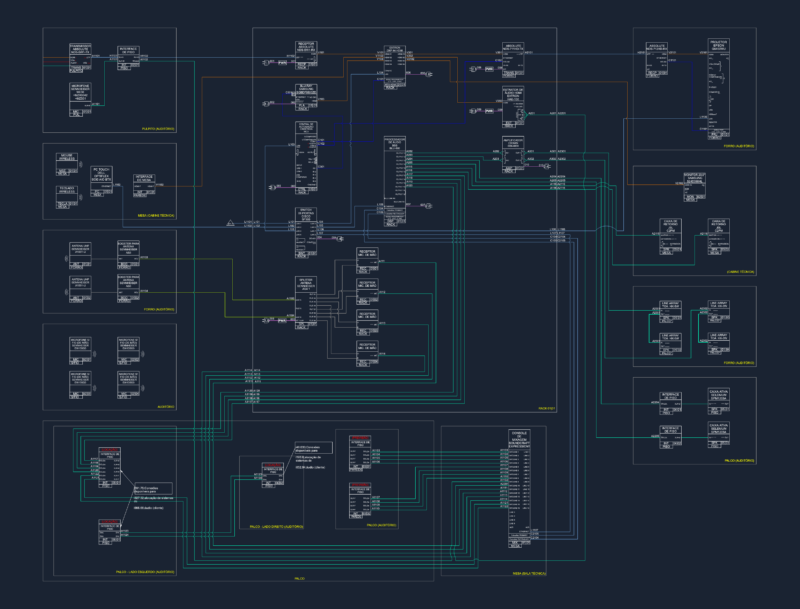Viewport: 800px width, 609px height.
Task: Select the PROJETOR EPSON block
Action: [x=718, y=89]
